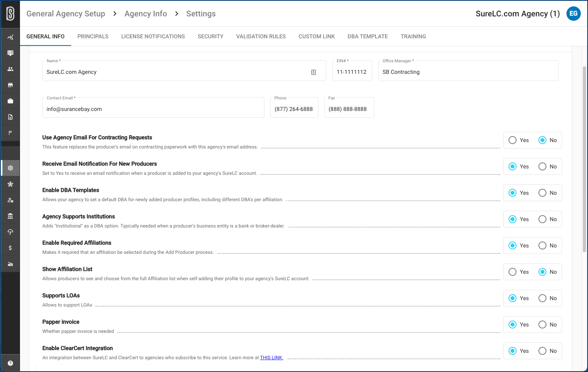Open the DBA Template tab
Viewport: 588px width, 372px height.
click(367, 36)
